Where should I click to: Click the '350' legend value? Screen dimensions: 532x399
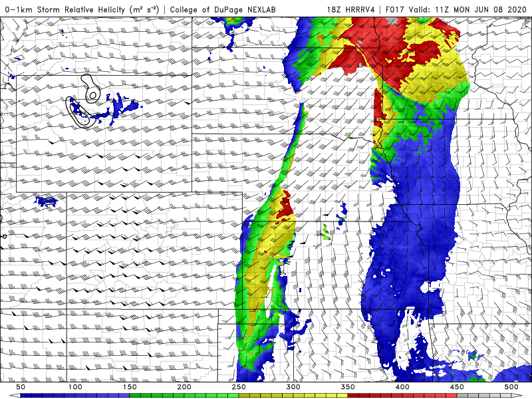[348, 387]
